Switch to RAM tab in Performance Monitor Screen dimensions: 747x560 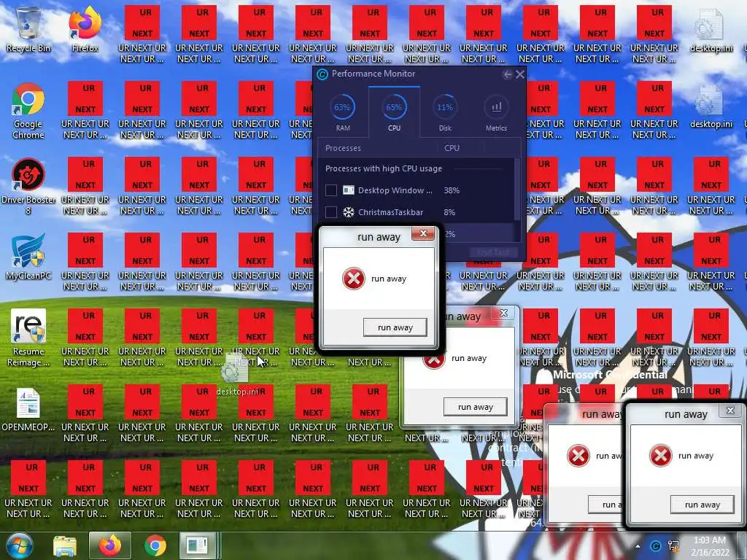(x=343, y=113)
